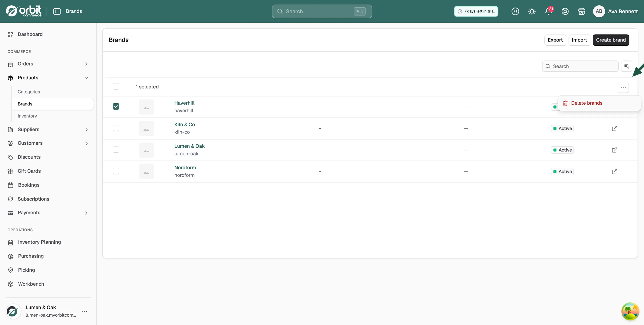The image size is (644, 325).
Task: Click the Workbench box icon
Action: pos(10,284)
